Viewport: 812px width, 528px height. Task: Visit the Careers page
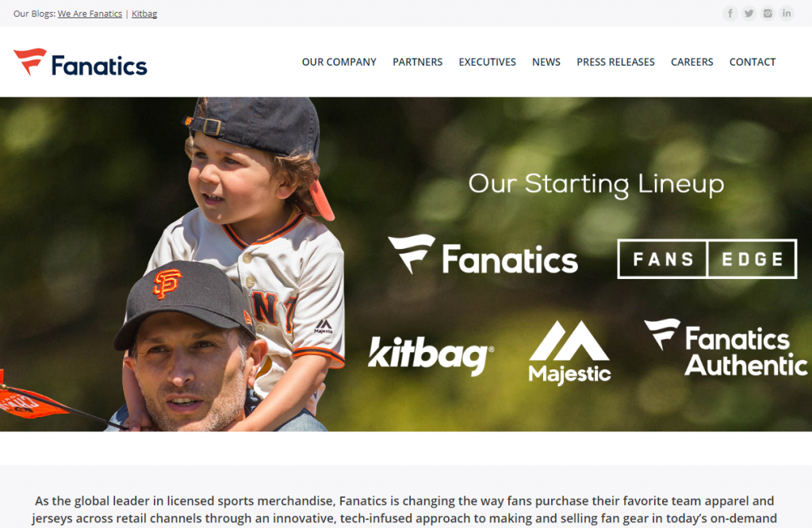point(691,62)
